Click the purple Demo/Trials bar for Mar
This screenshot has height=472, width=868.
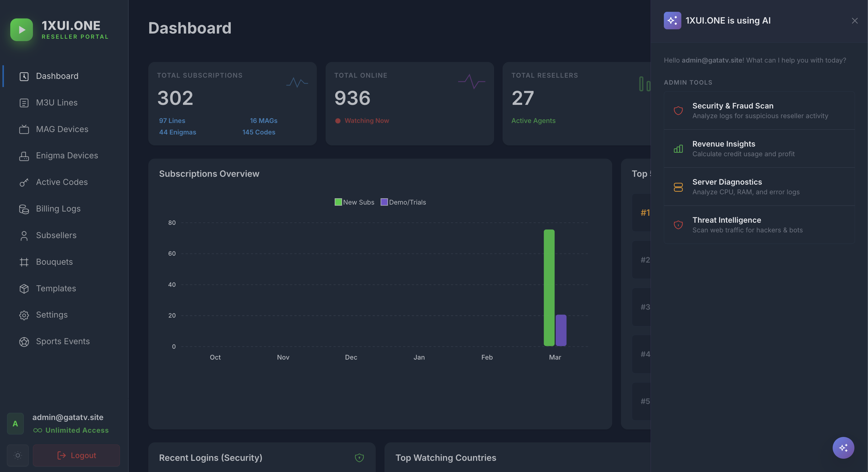561,330
